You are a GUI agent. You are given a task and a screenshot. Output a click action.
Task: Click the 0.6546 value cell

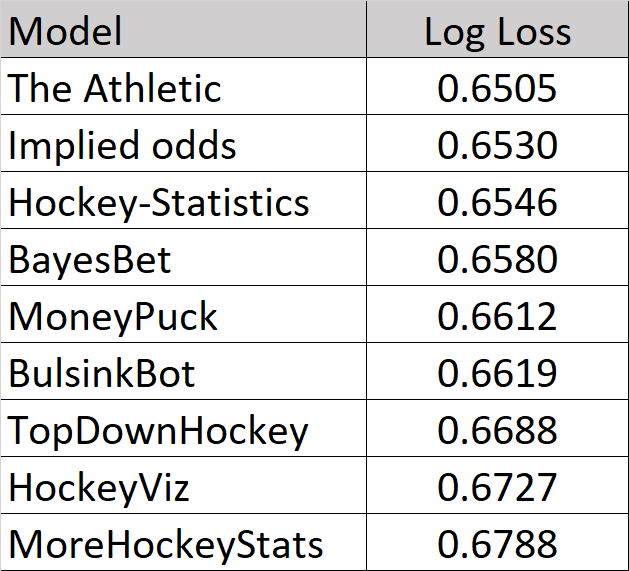[497, 202]
